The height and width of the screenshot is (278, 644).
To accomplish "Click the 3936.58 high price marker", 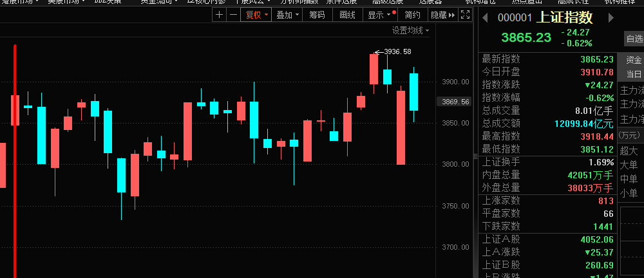I will (397, 51).
